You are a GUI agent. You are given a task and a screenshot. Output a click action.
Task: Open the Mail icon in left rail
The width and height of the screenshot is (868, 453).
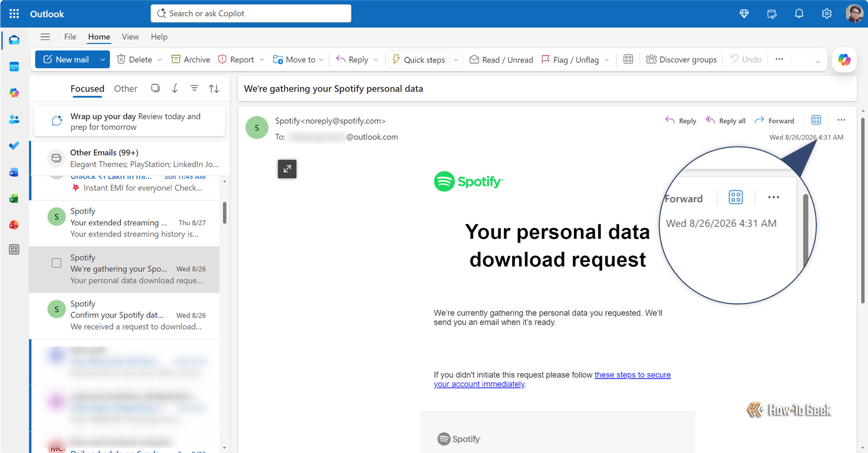(14, 40)
